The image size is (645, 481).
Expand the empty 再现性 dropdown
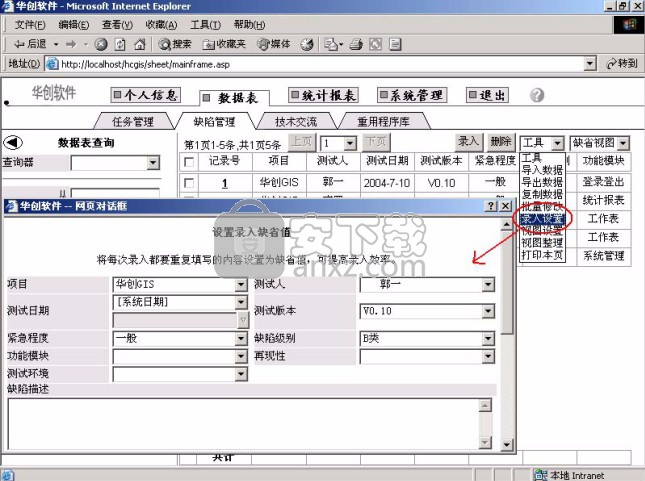click(488, 356)
